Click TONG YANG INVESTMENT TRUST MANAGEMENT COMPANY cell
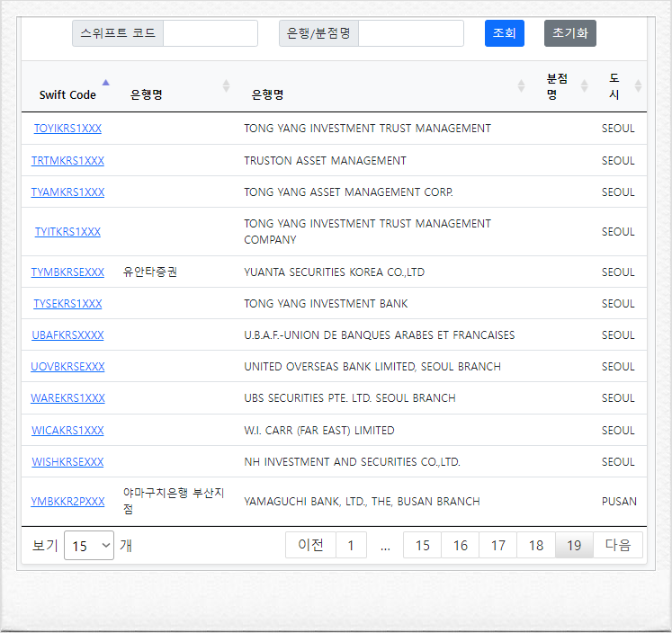672x633 pixels. 367,232
